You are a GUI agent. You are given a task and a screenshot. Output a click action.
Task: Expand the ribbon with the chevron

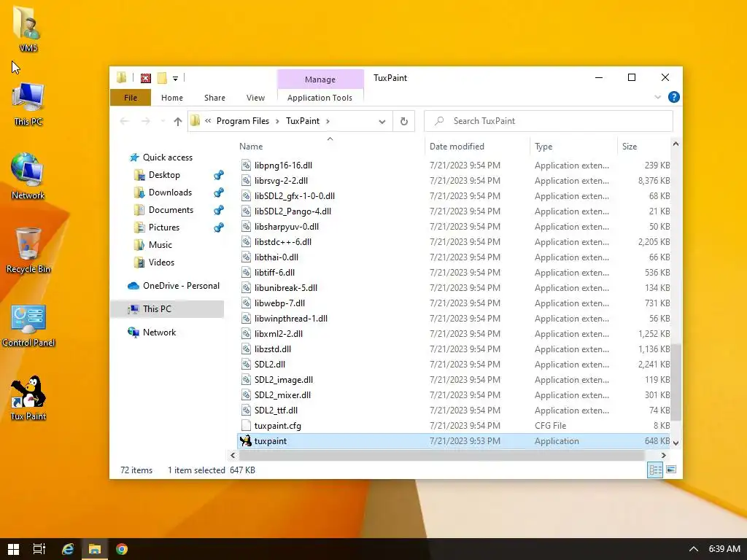(658, 97)
